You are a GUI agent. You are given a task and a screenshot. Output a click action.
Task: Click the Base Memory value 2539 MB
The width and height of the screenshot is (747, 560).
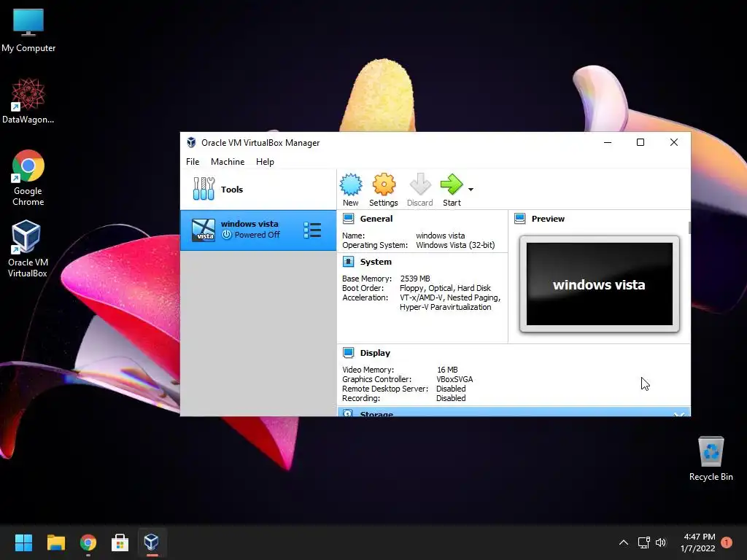[x=415, y=279]
